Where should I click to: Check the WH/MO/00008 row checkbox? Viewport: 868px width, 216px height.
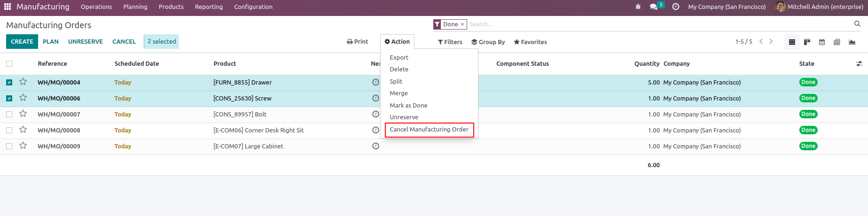(9, 131)
